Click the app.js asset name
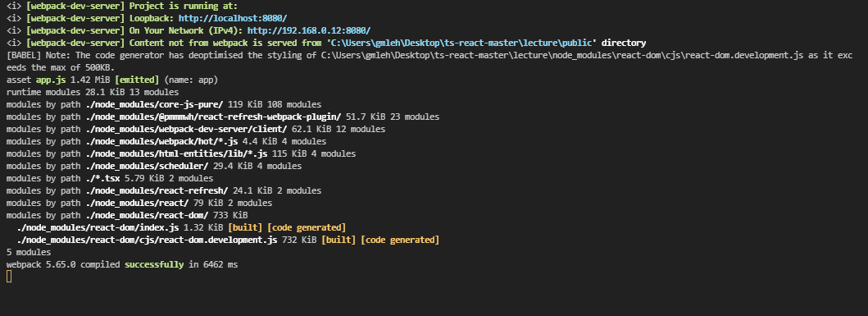 tap(51, 80)
